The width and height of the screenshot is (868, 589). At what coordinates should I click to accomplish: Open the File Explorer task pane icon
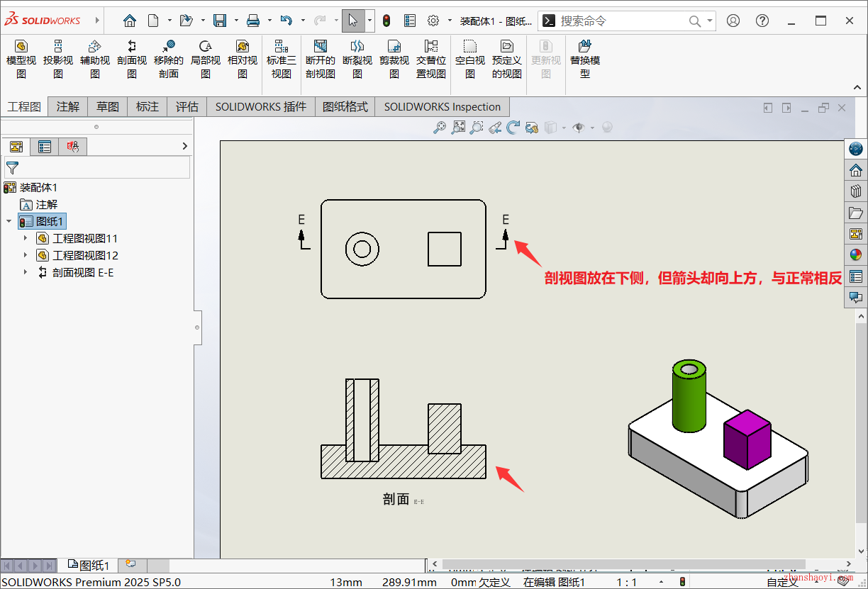(856, 213)
